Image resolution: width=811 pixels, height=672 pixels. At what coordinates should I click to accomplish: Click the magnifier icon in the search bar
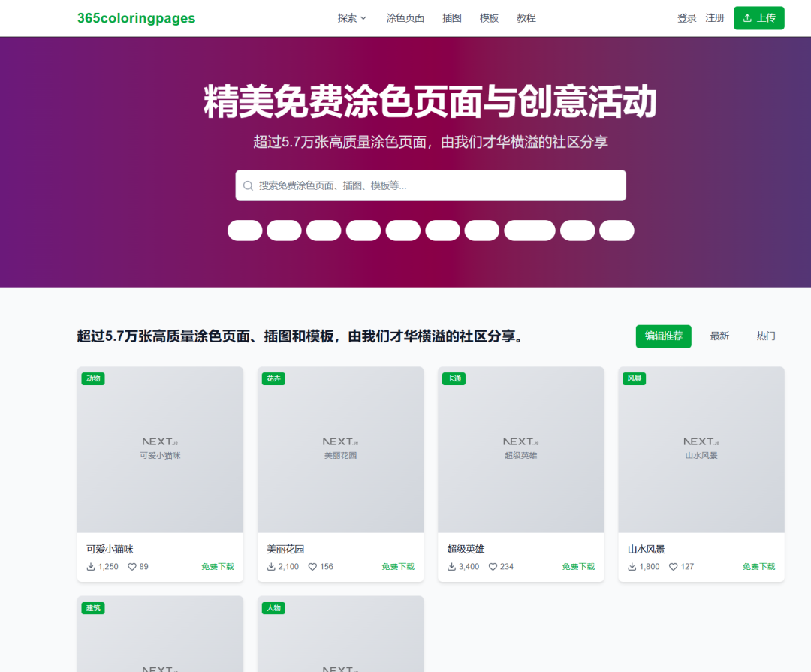248,185
